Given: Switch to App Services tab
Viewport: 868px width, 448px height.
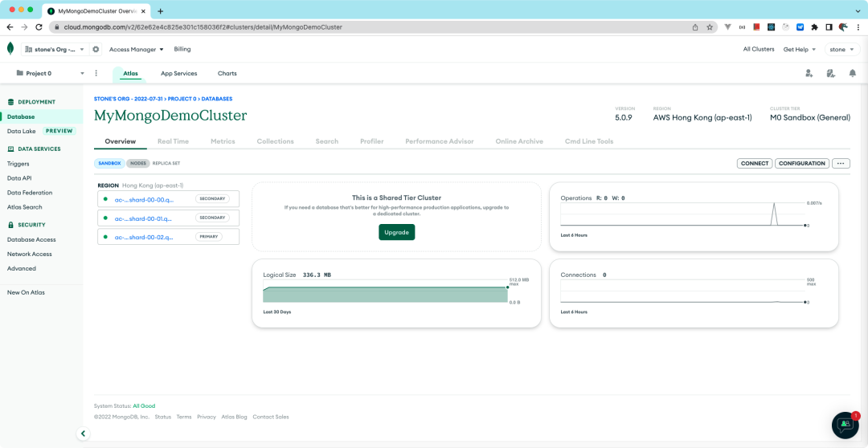Looking at the screenshot, I should 178,73.
